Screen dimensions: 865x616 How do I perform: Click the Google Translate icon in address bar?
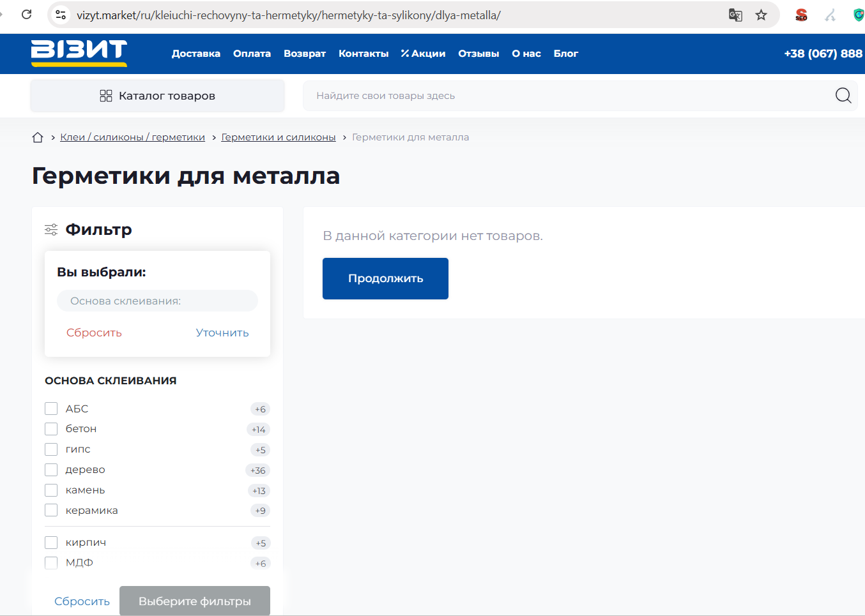click(735, 15)
